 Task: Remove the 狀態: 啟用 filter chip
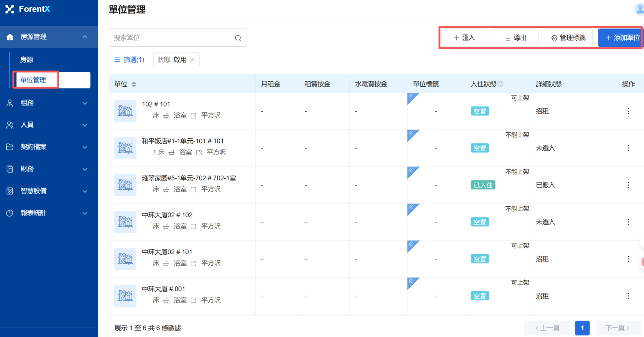click(x=192, y=60)
